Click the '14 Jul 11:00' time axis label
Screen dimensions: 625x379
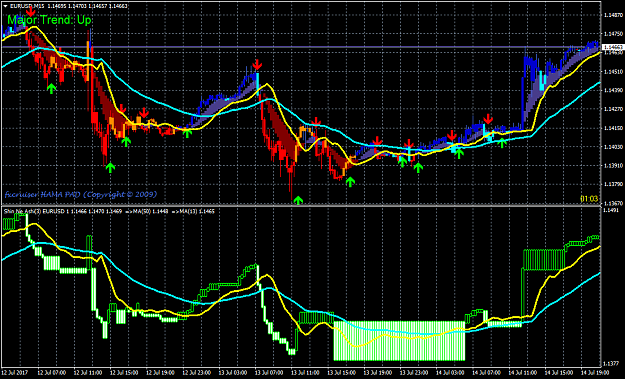click(523, 373)
